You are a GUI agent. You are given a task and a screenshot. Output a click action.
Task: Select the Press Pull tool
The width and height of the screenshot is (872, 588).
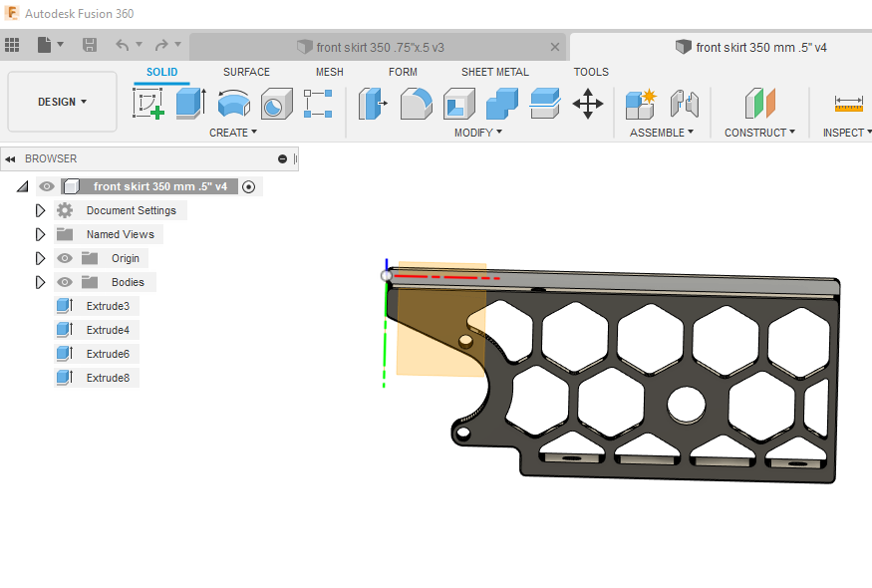pos(373,104)
